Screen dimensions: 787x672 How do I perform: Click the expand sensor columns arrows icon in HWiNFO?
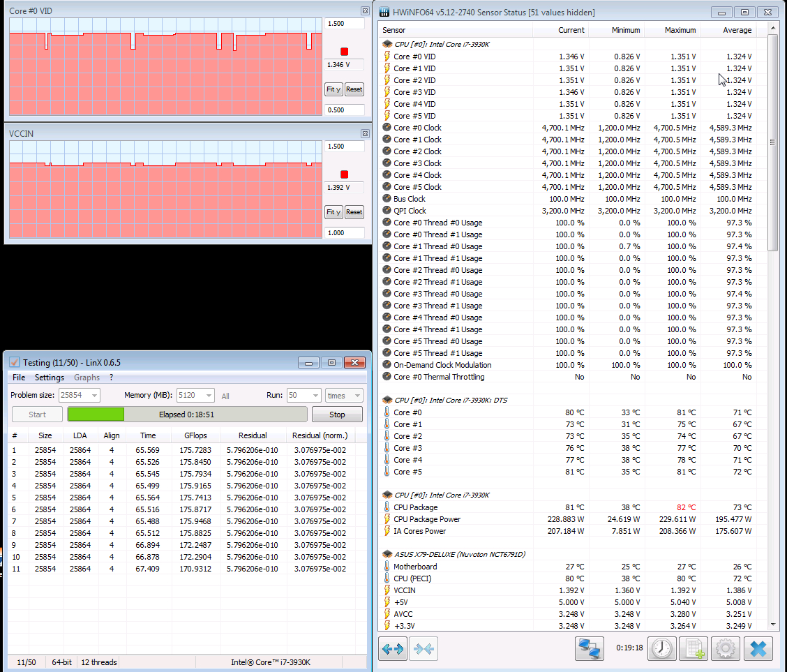point(393,648)
